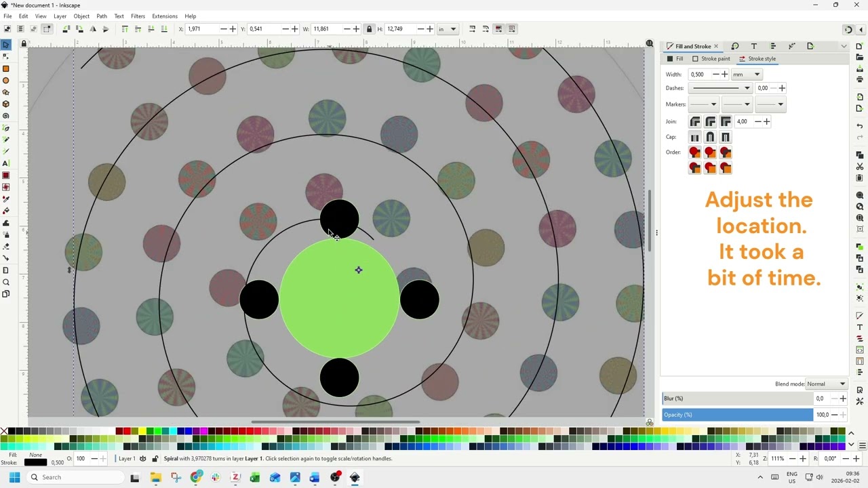Open Windows Start menu
Screen dimensions: 868x488
click(x=14, y=477)
